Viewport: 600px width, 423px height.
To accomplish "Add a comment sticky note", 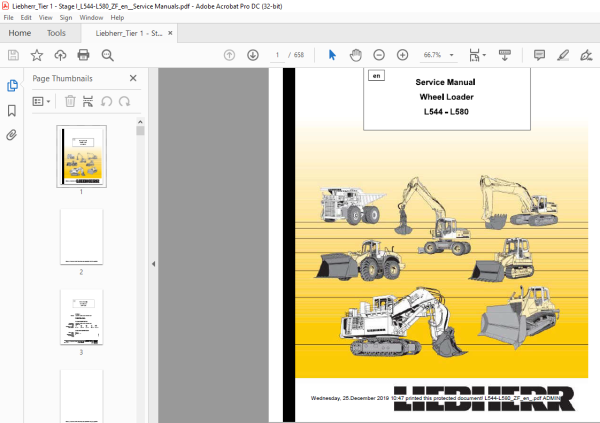I will (539, 55).
